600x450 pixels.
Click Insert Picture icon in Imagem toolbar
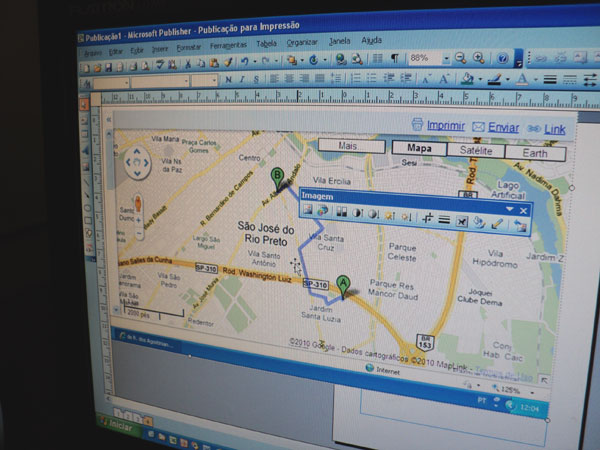point(308,210)
